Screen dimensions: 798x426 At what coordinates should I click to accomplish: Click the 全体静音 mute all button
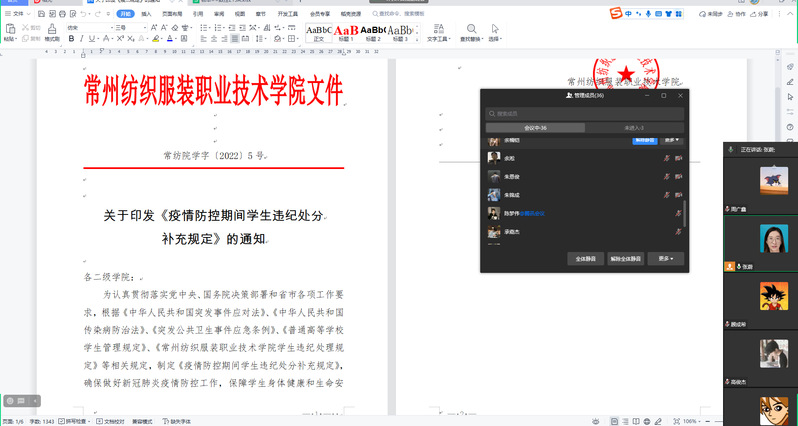(x=585, y=259)
